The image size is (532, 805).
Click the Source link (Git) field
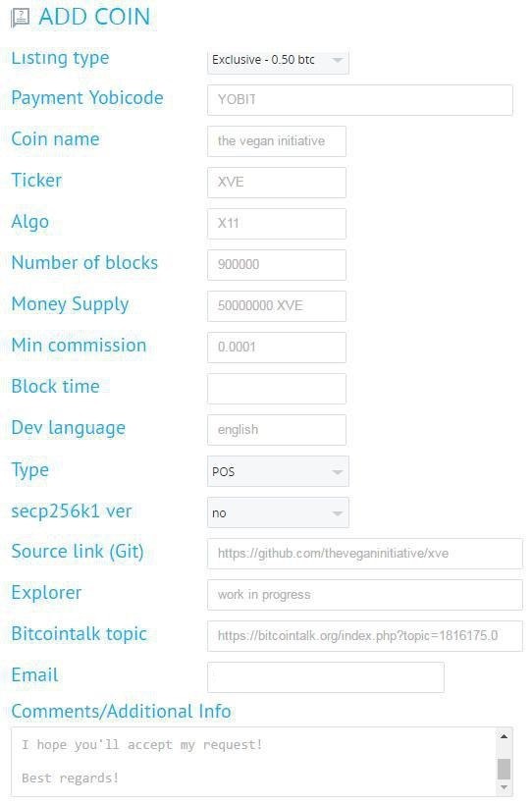point(364,554)
